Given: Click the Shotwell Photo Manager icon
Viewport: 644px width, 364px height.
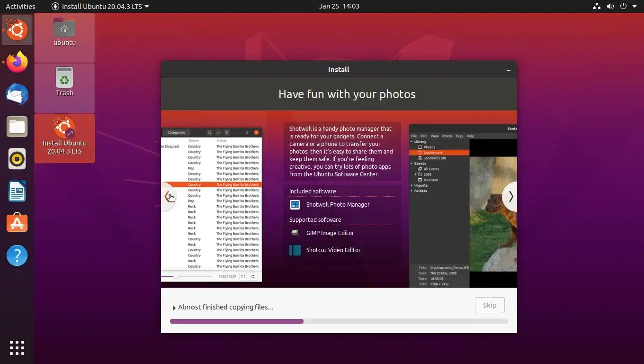Looking at the screenshot, I should [x=295, y=204].
